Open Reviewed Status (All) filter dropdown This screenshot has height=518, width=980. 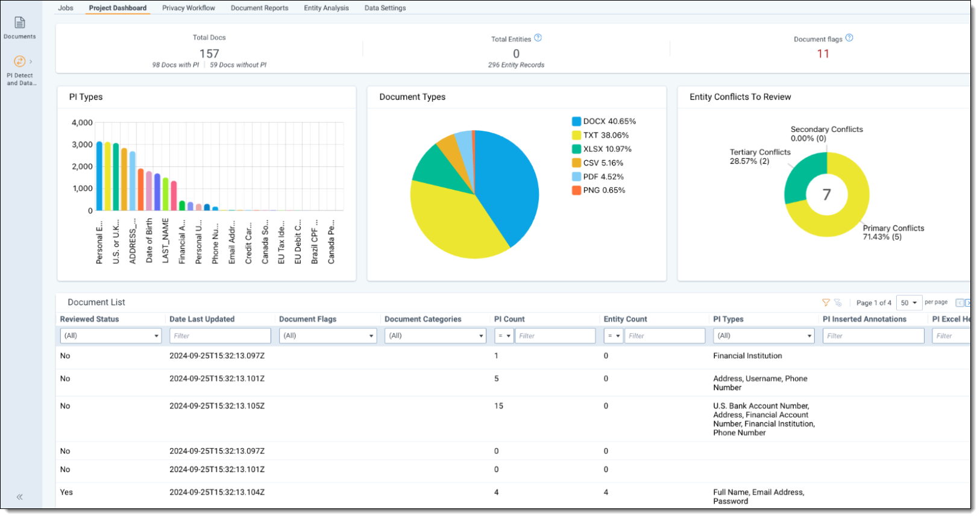point(111,335)
